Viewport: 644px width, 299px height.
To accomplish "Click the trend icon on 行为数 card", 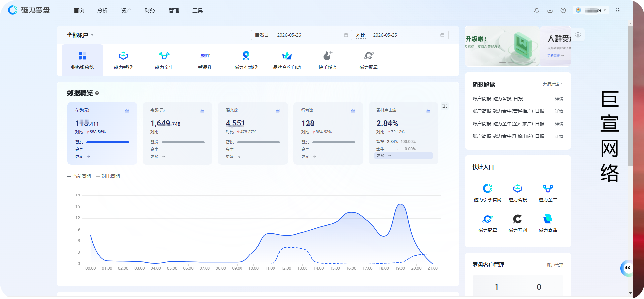I will pyautogui.click(x=353, y=111).
